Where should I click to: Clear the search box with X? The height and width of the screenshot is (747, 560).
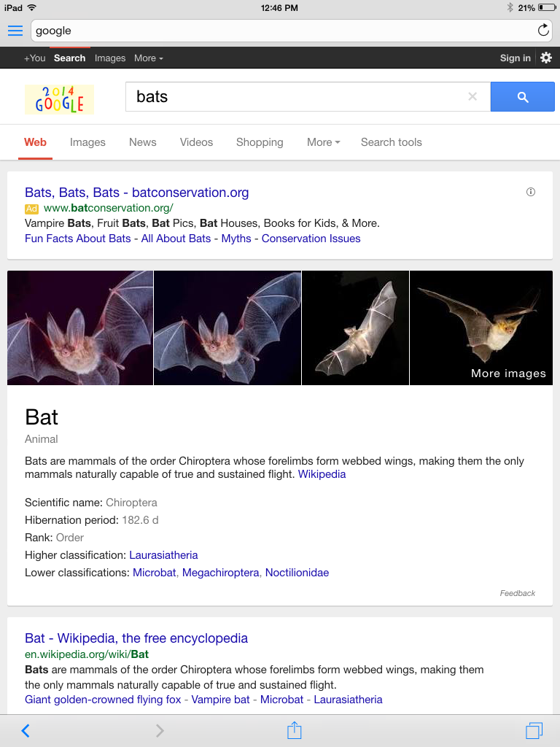pos(472,96)
